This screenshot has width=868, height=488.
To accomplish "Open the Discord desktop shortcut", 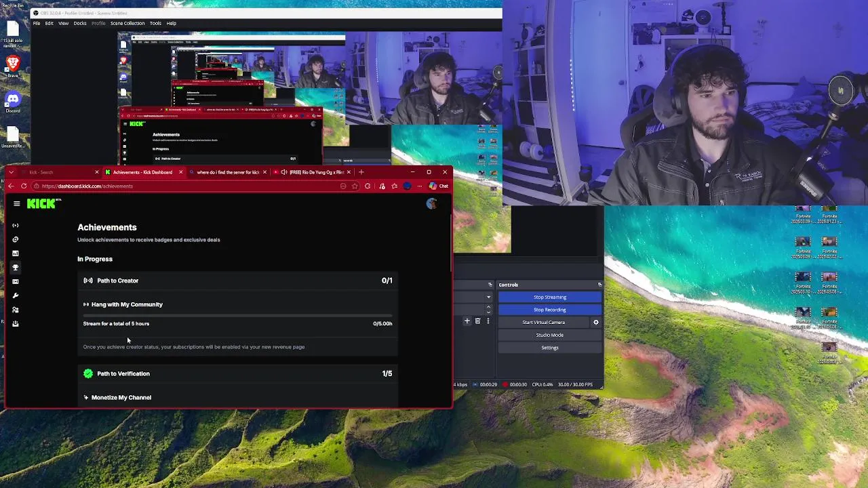I will coord(13,102).
